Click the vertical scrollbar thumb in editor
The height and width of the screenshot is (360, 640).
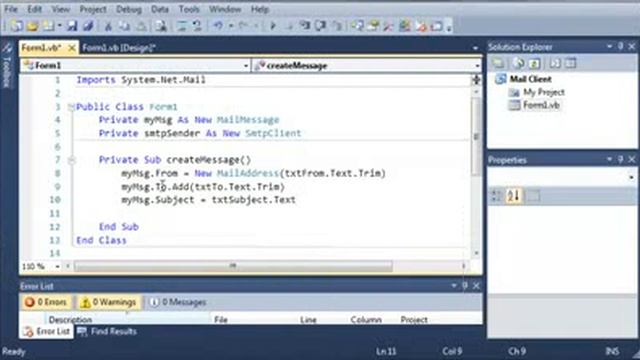pyautogui.click(x=476, y=137)
